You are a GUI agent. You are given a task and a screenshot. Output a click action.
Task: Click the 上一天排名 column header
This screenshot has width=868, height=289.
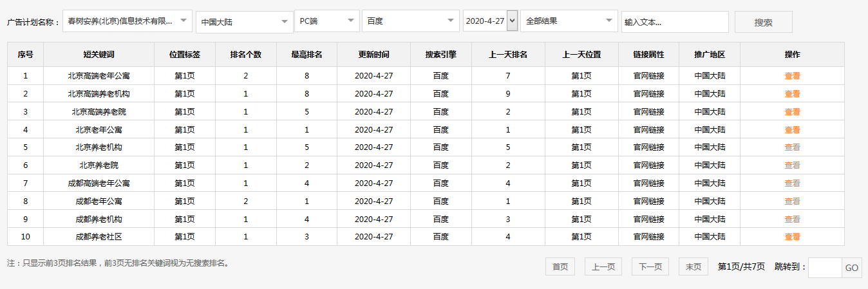[x=509, y=55]
